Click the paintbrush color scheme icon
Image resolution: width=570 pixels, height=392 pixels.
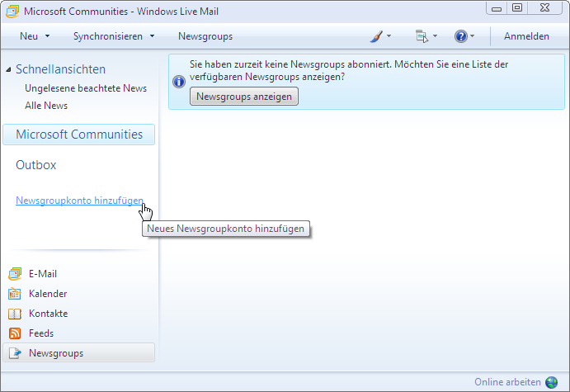click(376, 36)
